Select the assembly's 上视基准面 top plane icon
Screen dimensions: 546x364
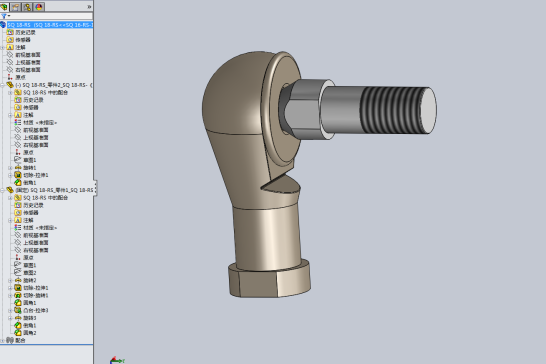point(10,62)
